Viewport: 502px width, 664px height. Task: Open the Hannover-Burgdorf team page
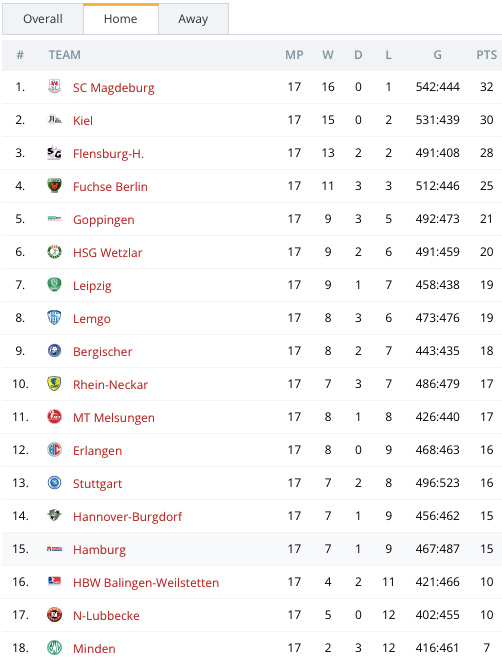(x=127, y=517)
